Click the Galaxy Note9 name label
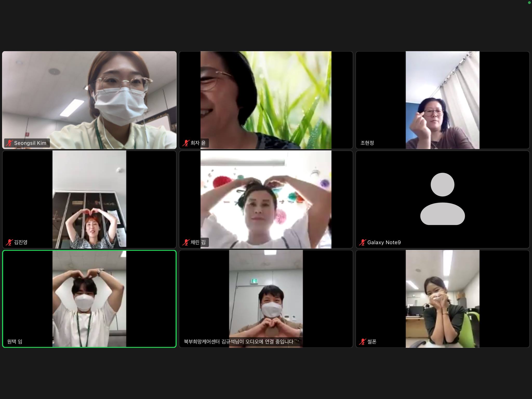532x399 pixels. coord(384,242)
